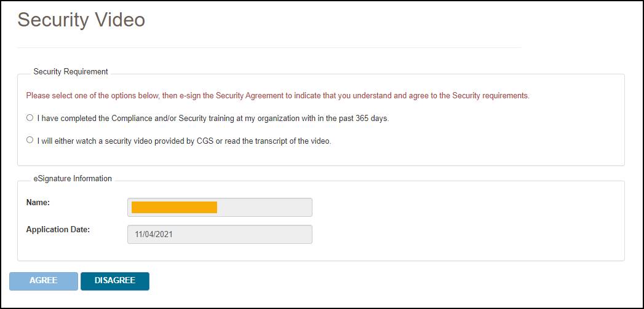
Task: Focus the Application Date field
Action: (220, 234)
